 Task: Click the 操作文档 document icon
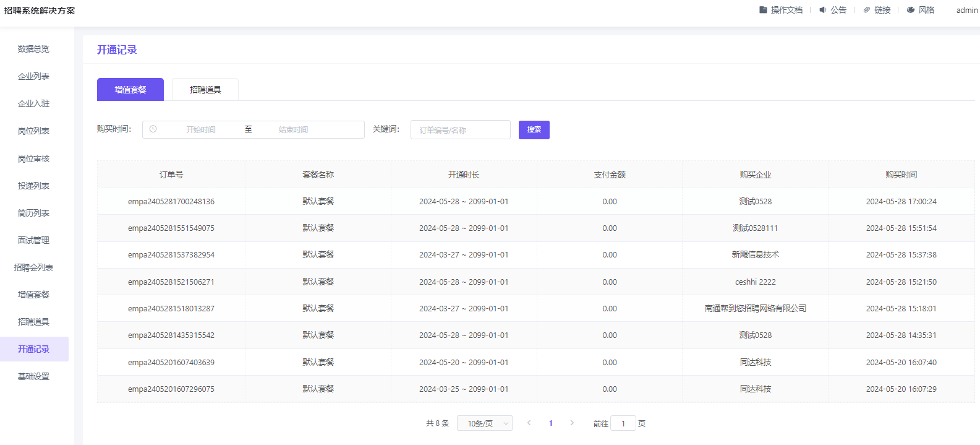click(x=763, y=10)
